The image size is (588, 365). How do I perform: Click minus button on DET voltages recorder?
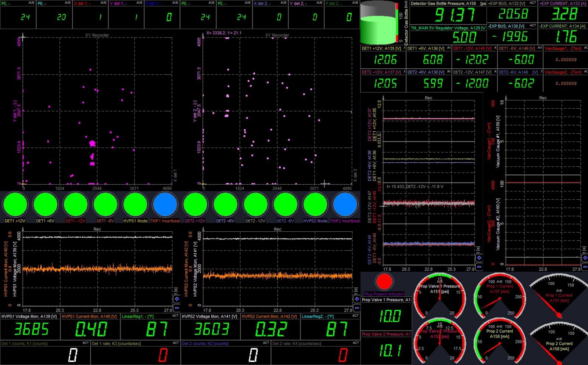(x=479, y=267)
